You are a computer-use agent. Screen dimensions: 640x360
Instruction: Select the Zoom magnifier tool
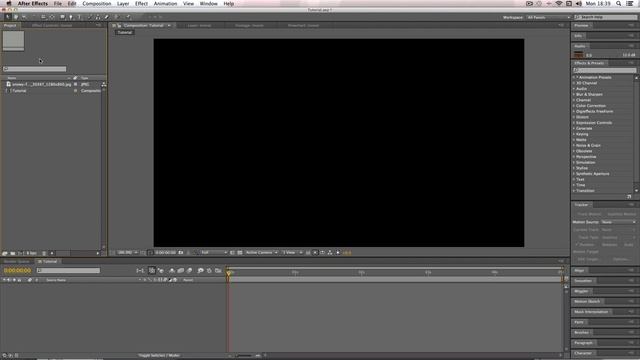point(24,17)
